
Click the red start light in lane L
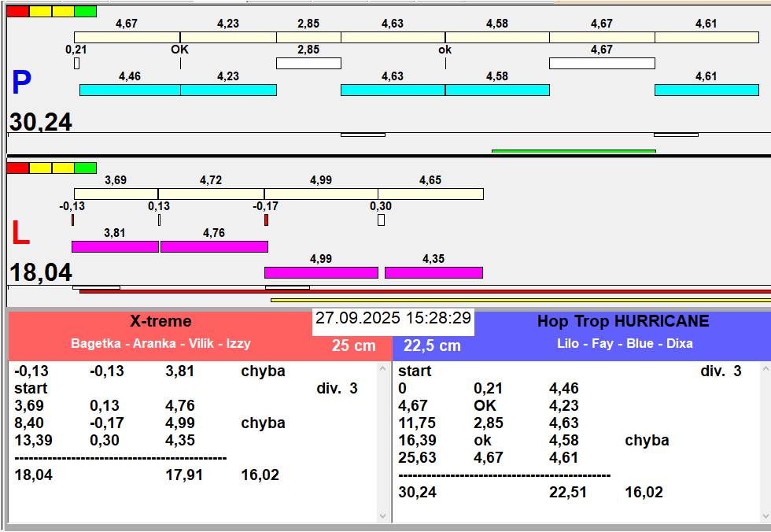pyautogui.click(x=17, y=168)
